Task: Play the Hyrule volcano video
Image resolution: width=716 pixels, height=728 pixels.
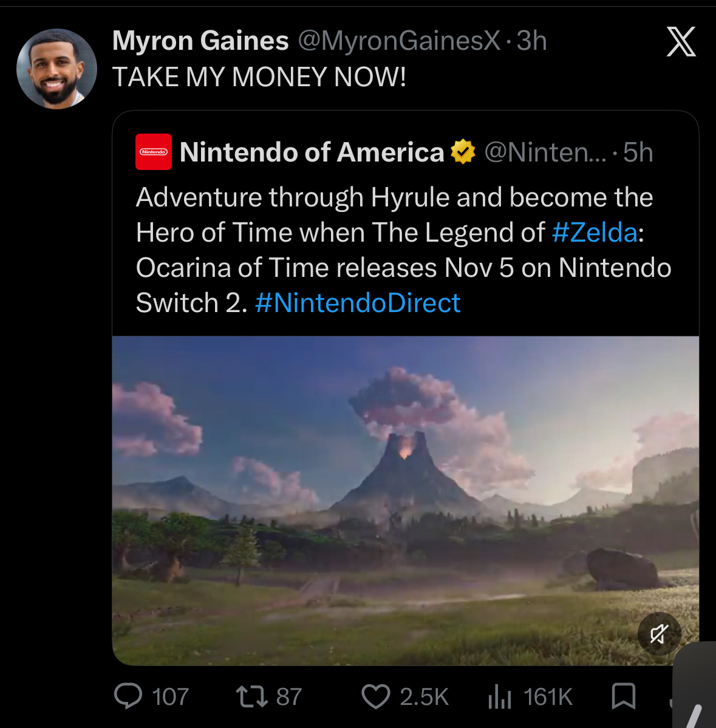Action: click(x=405, y=500)
